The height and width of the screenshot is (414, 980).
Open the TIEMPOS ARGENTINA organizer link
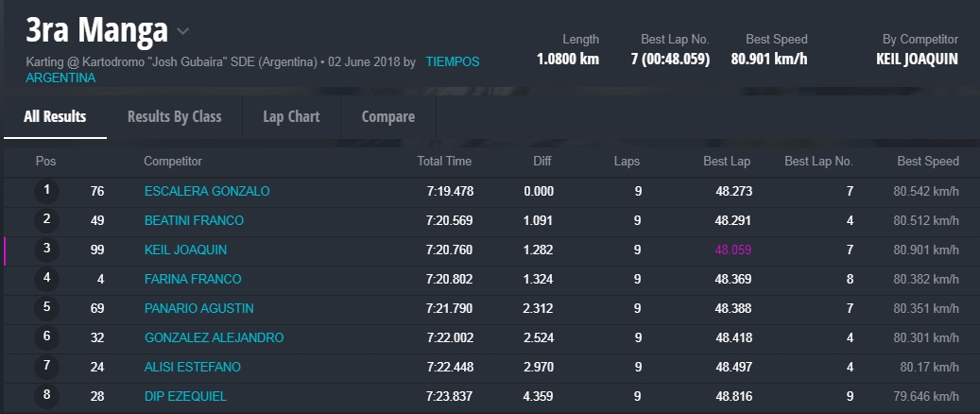point(452,62)
